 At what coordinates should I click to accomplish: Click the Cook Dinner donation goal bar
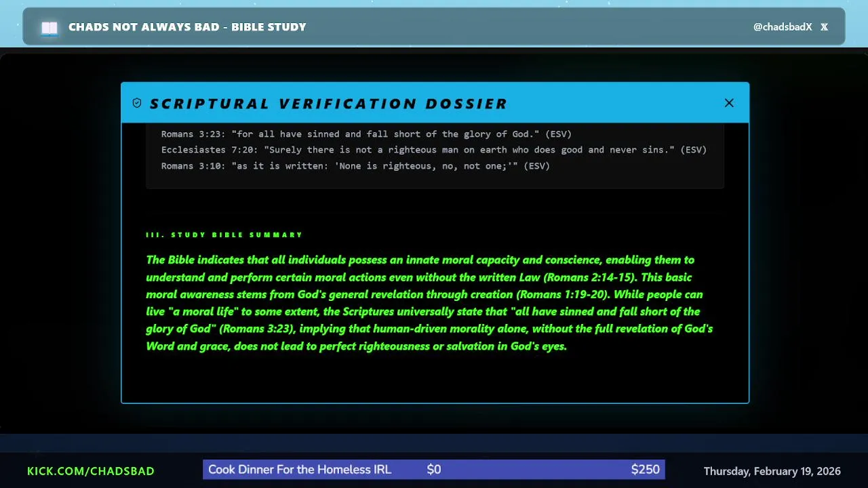point(434,470)
